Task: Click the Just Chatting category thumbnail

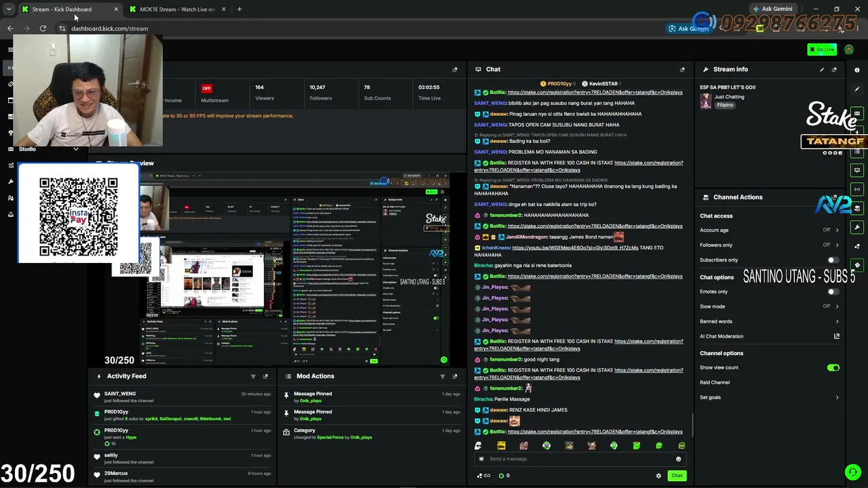Action: coord(706,101)
